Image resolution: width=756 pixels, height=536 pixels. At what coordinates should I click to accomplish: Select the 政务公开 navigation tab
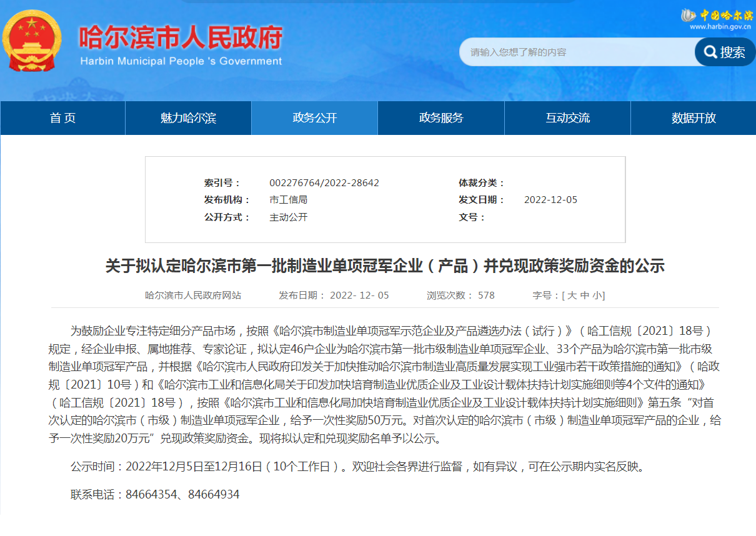pyautogui.click(x=314, y=118)
